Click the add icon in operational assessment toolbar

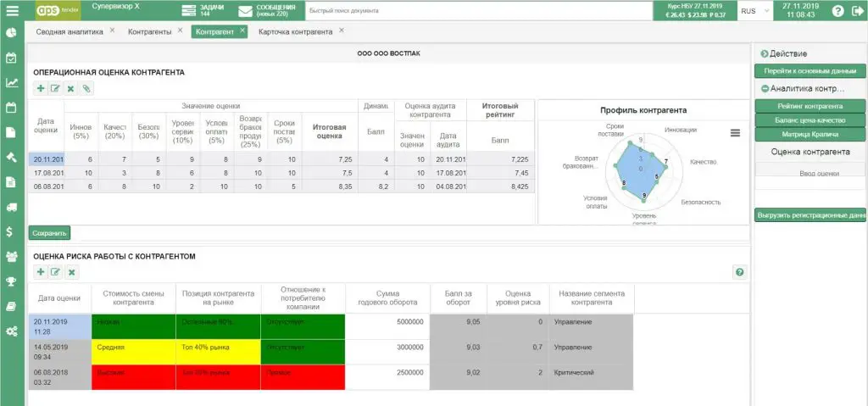point(41,89)
